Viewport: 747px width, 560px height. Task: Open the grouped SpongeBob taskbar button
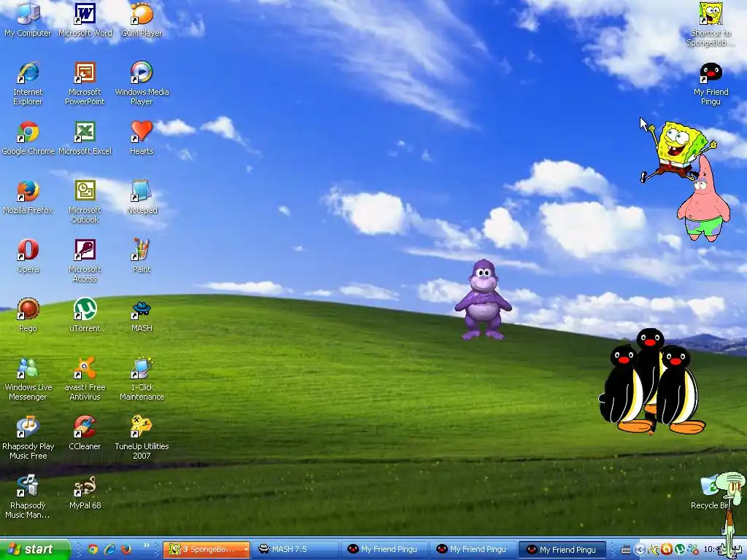(x=206, y=550)
